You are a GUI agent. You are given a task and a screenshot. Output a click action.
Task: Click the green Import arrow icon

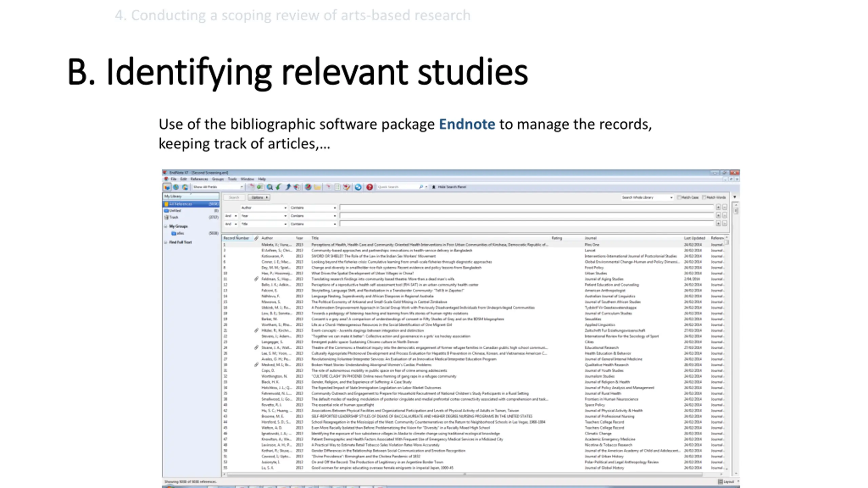pyautogui.click(x=278, y=187)
